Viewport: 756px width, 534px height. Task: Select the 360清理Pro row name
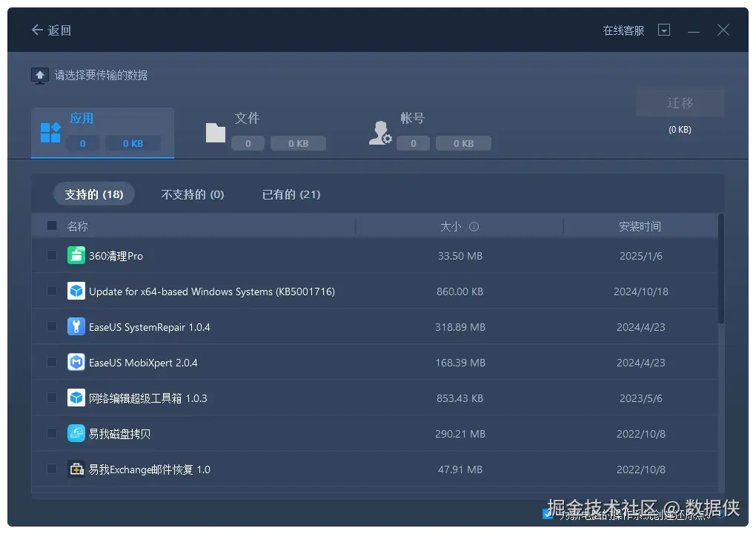116,256
